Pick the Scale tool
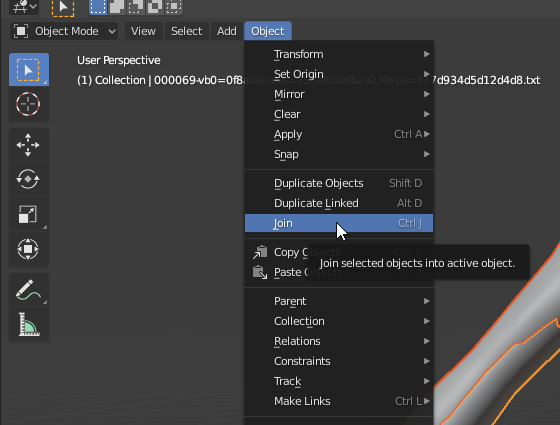Screen dimensions: 560x425 point(29,214)
